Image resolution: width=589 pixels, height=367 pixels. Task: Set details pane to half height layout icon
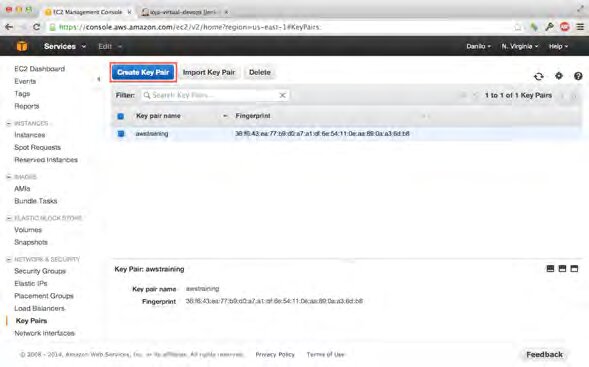pyautogui.click(x=562, y=268)
